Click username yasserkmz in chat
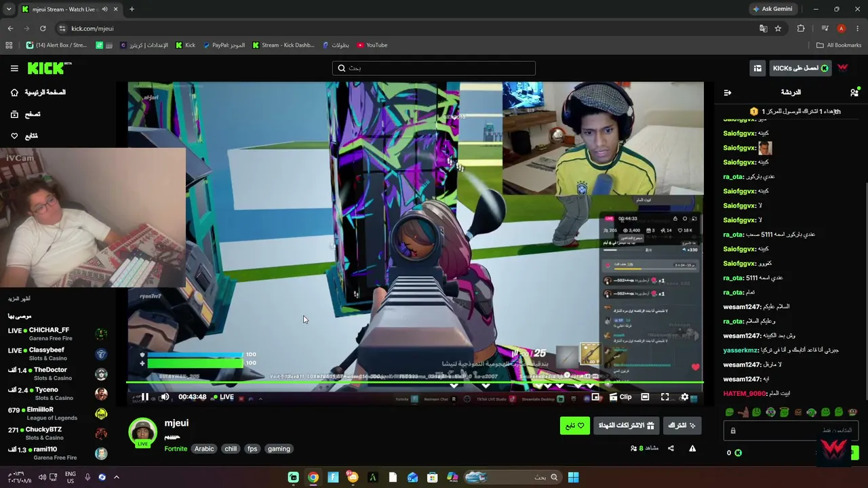This screenshot has width=868, height=488. pos(741,350)
